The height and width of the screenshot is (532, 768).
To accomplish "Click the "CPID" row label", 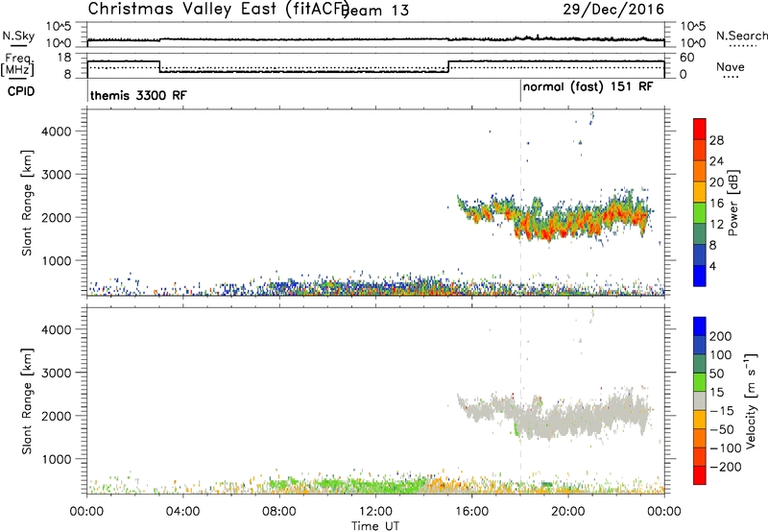I will tap(21, 91).
